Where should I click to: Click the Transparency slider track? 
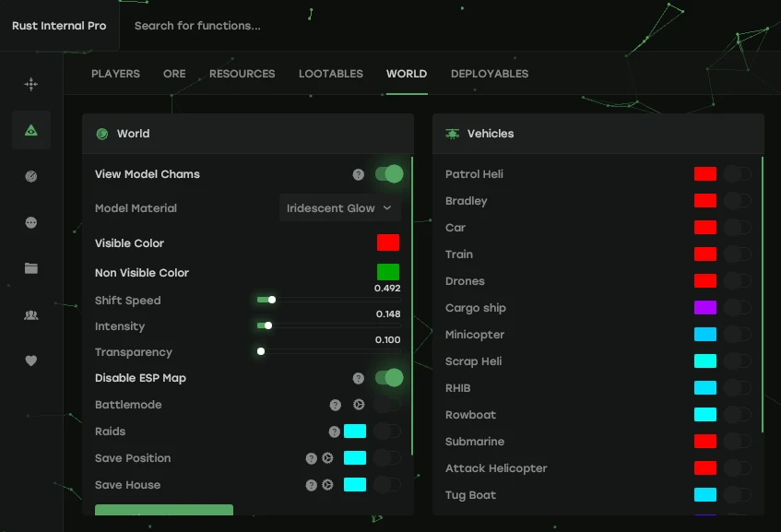[329, 351]
